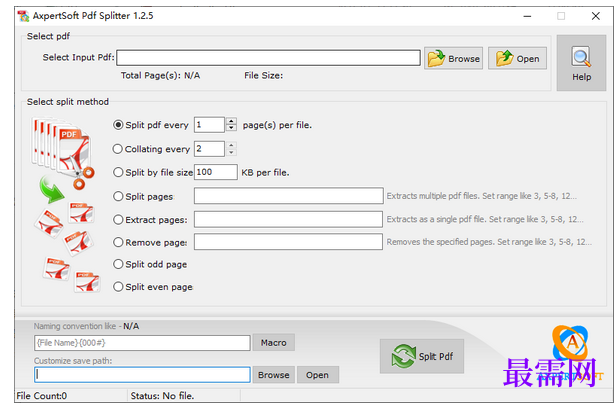
Task: Click the 'Total Page(s): N/A' text
Action: click(x=160, y=75)
